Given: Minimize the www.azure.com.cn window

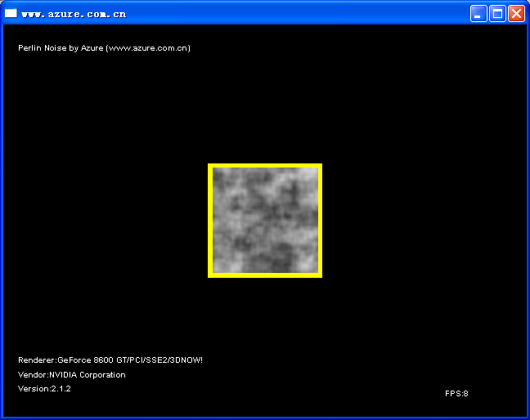Looking at the screenshot, I should (x=478, y=14).
